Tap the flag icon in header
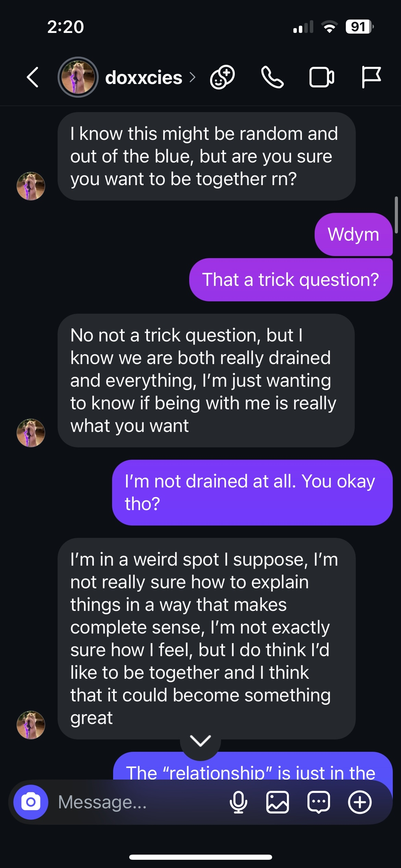This screenshot has height=868, width=401. [371, 77]
